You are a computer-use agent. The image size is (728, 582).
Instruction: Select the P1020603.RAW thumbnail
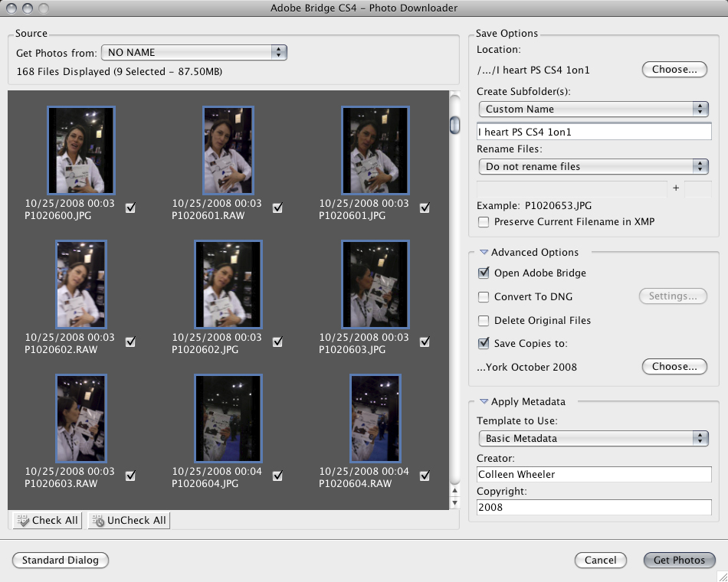point(81,419)
